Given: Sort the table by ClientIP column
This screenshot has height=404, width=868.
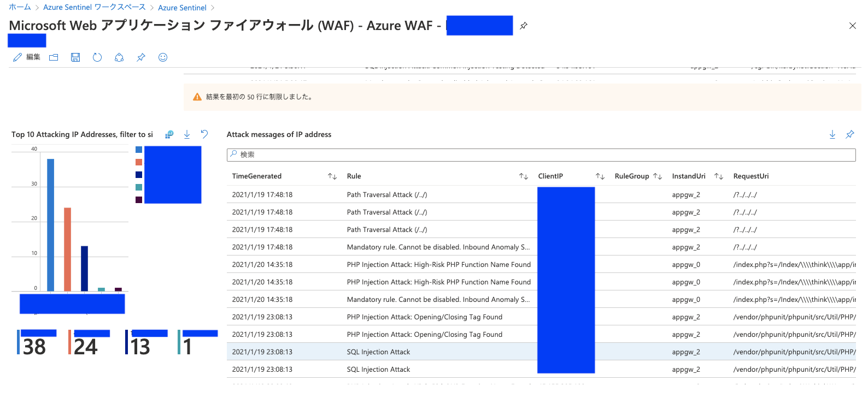Looking at the screenshot, I should (x=600, y=176).
